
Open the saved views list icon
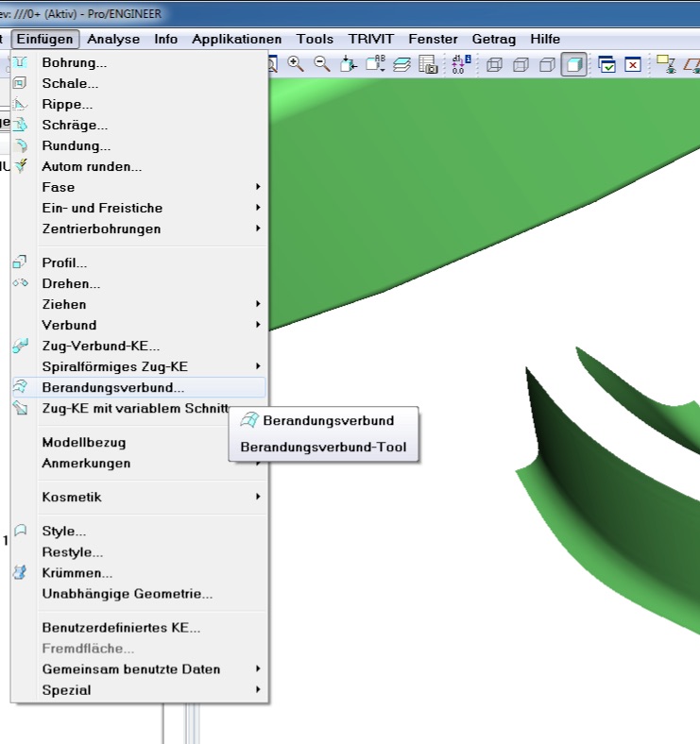tap(375, 64)
